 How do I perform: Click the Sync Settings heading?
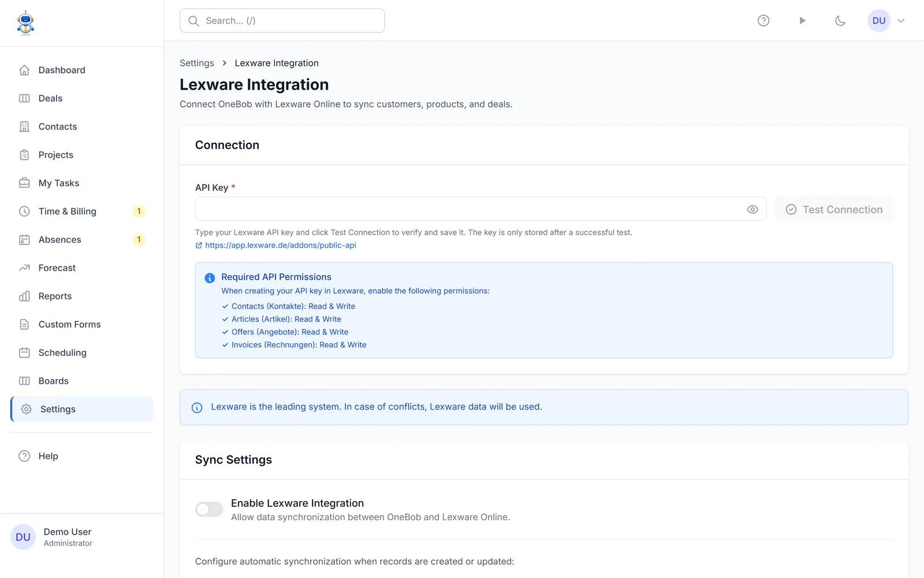(x=233, y=460)
